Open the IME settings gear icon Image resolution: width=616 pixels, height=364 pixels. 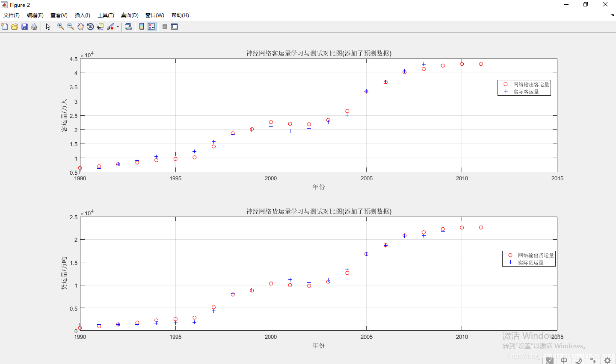coord(607,361)
